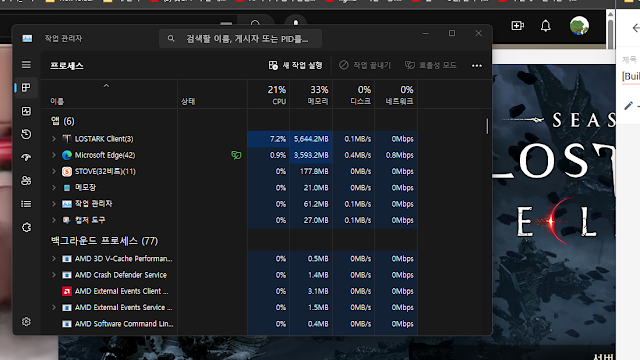Expand the Microsoft Edge(42) process group

53,155
